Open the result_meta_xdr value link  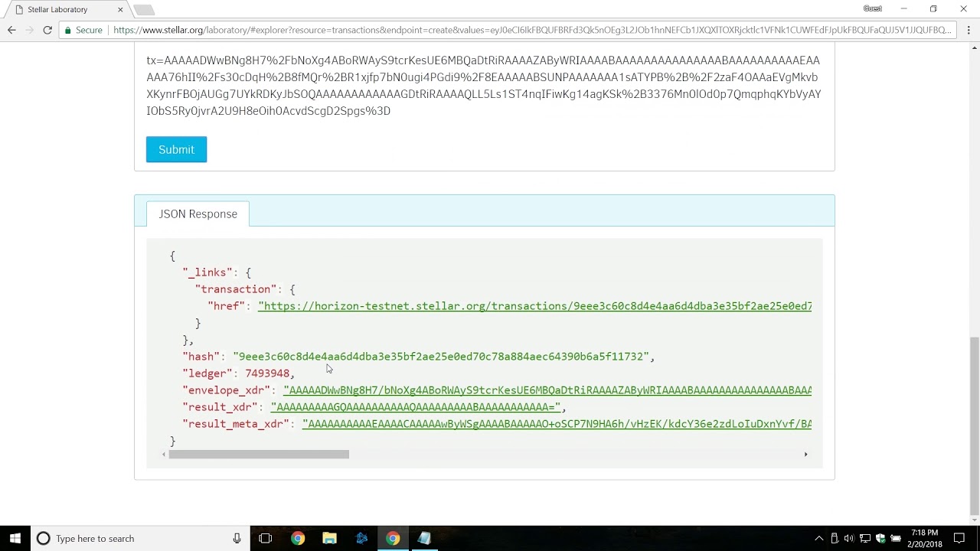pos(557,424)
